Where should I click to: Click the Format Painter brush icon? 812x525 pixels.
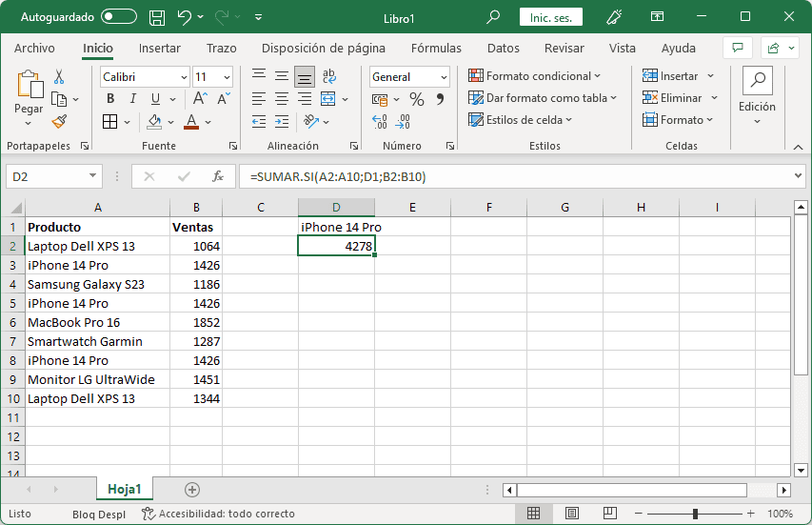click(59, 121)
